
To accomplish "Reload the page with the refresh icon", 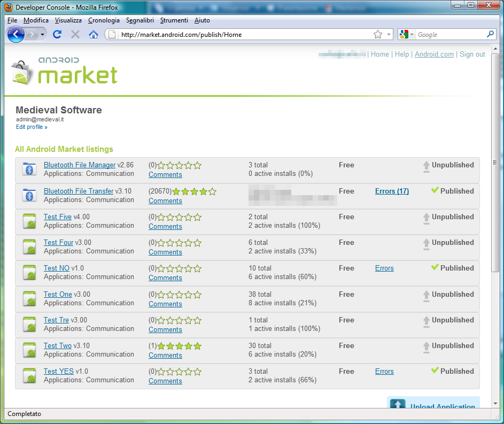I will (57, 34).
